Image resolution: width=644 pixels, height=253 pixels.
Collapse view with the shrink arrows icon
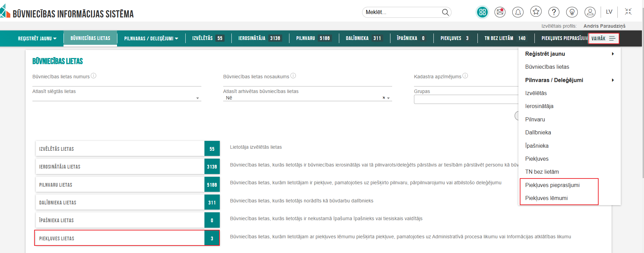(x=628, y=12)
